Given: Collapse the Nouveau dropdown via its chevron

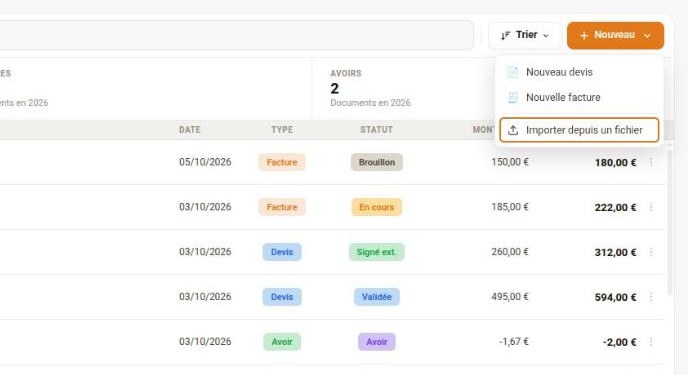Looking at the screenshot, I should coord(647,36).
